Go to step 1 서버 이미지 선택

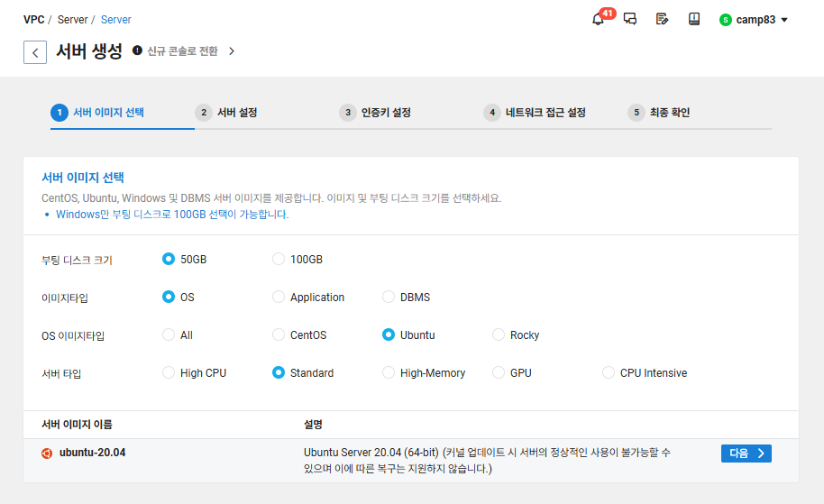(x=97, y=113)
